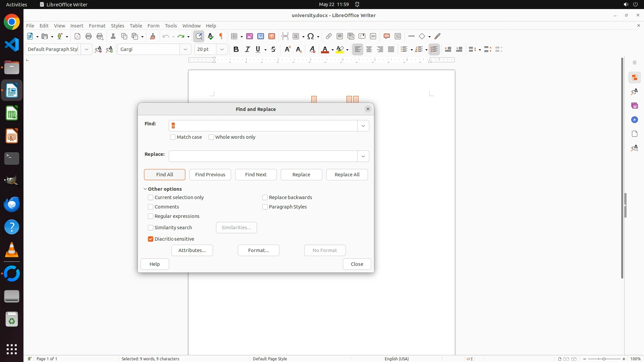Expand the Find field history dropdown

click(363, 126)
